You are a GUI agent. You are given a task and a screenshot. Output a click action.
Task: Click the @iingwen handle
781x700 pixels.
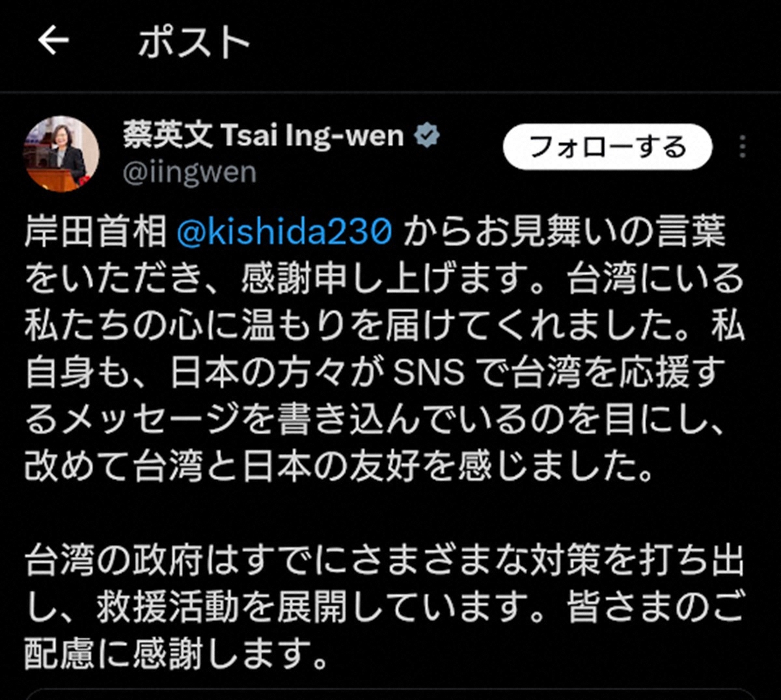[189, 173]
